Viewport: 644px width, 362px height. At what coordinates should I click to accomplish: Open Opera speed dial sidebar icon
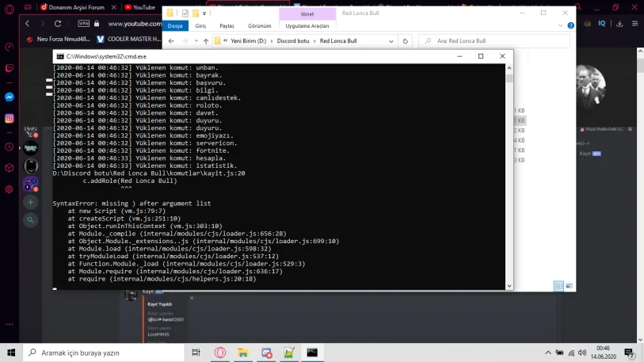9,48
